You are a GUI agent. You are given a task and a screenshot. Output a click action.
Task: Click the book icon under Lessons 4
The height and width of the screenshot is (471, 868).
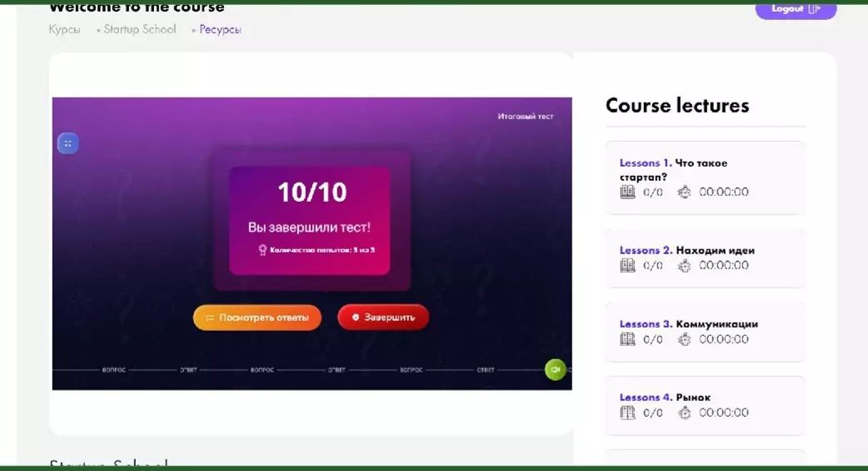point(627,413)
